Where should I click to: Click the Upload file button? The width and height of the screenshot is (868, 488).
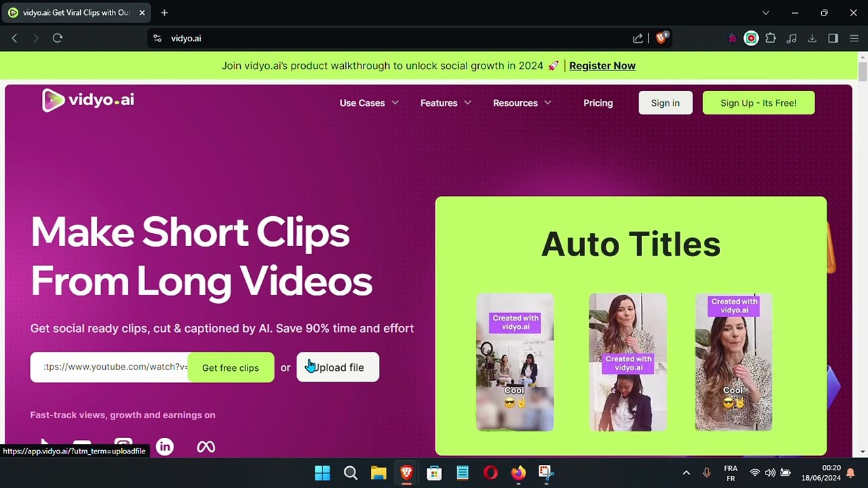pyautogui.click(x=338, y=367)
